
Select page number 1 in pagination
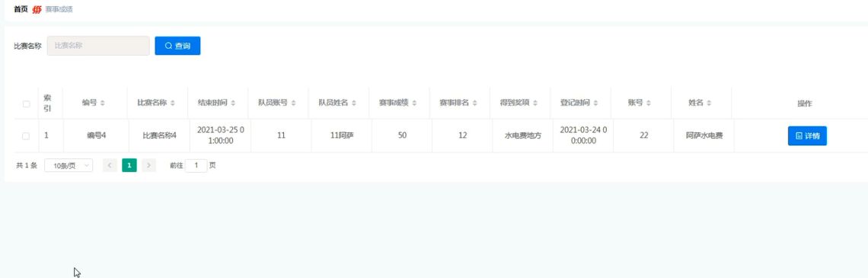[x=129, y=165]
